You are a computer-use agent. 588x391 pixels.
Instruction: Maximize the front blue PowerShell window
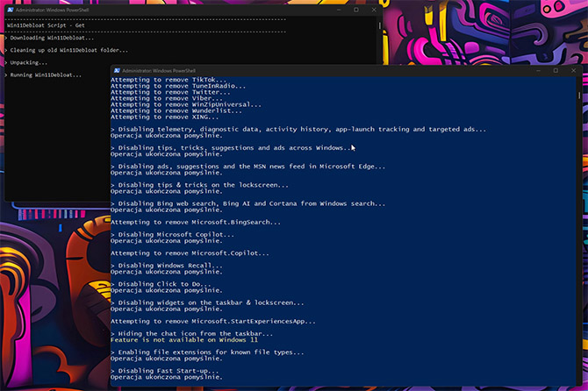pos(554,70)
